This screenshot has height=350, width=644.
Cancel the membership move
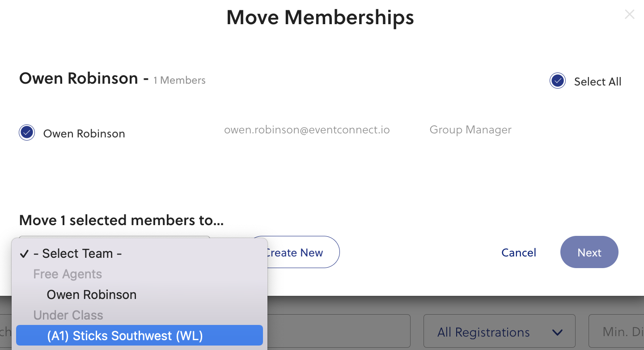point(518,252)
